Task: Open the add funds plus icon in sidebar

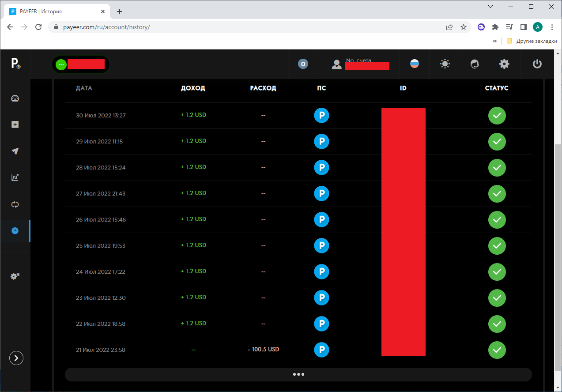Action: (15, 124)
